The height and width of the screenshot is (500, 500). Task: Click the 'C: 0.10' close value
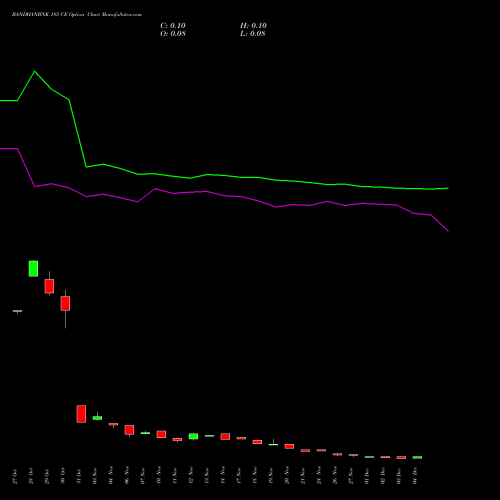(173, 26)
